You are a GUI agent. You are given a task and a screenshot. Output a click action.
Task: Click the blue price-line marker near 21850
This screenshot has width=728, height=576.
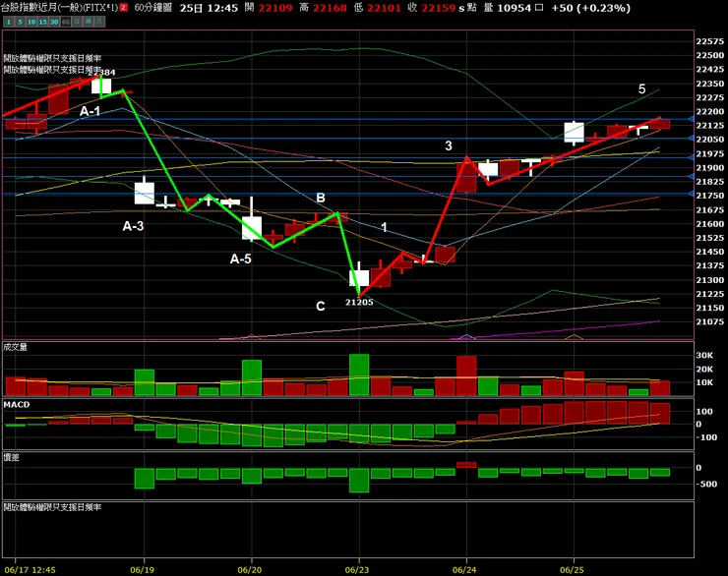(691, 177)
